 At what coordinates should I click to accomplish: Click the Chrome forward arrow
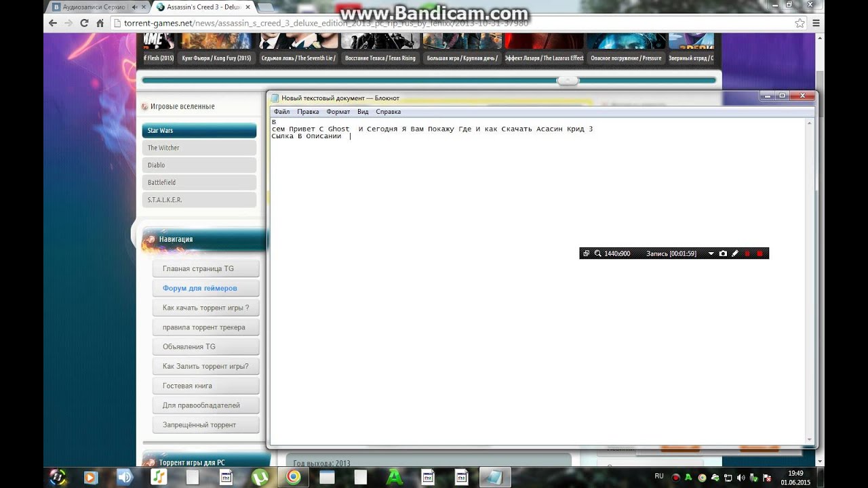click(x=68, y=22)
